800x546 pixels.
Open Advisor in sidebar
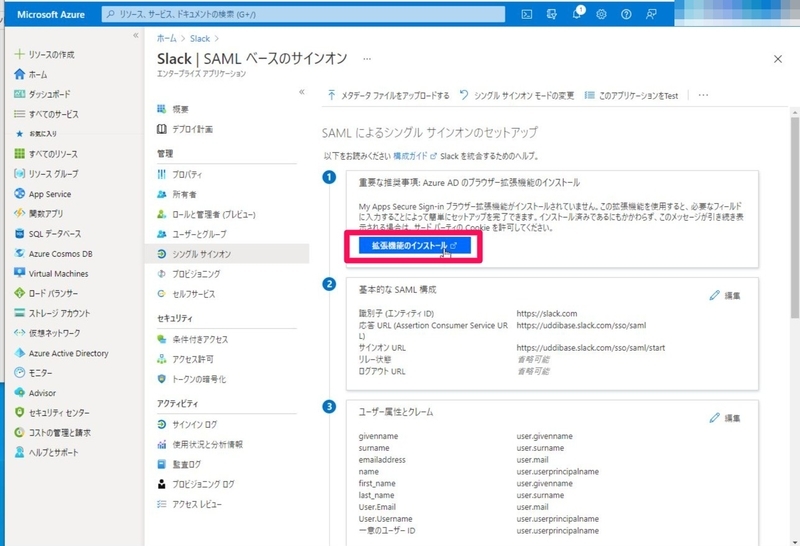35,393
